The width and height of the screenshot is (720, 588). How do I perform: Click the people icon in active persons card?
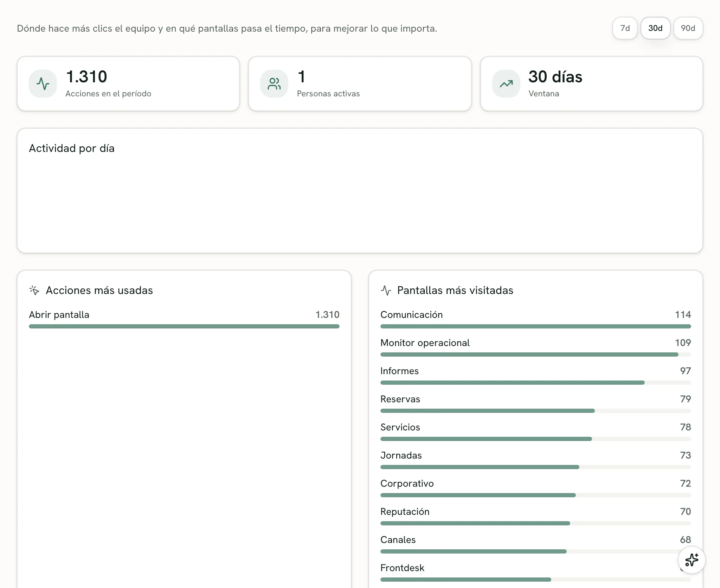pyautogui.click(x=274, y=84)
